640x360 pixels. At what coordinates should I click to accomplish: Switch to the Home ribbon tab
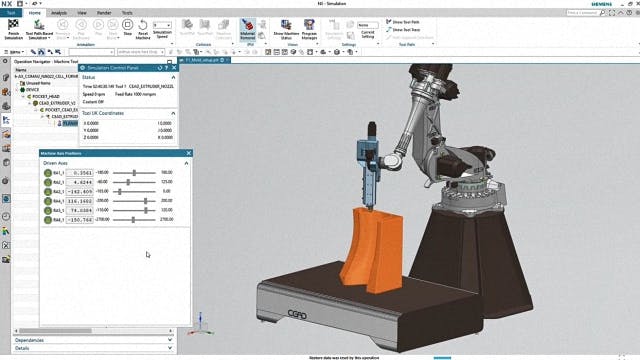(x=35, y=13)
